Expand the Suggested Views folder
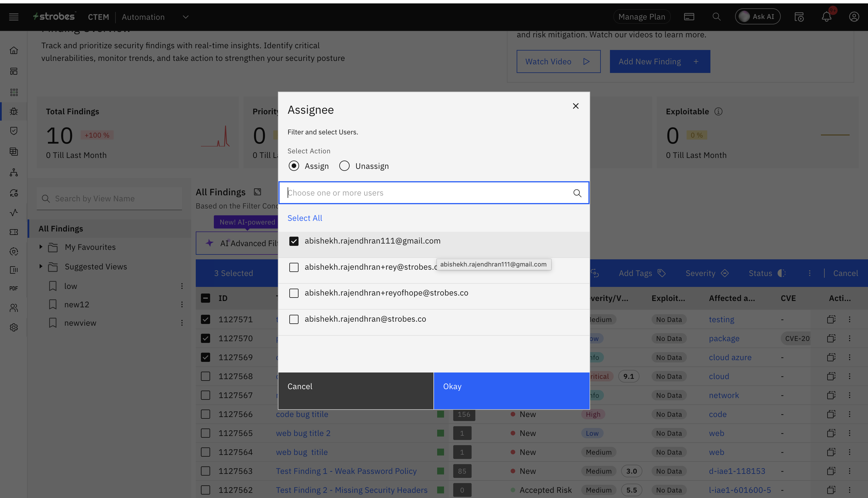Screen dimensions: 868x498 coord(41,267)
